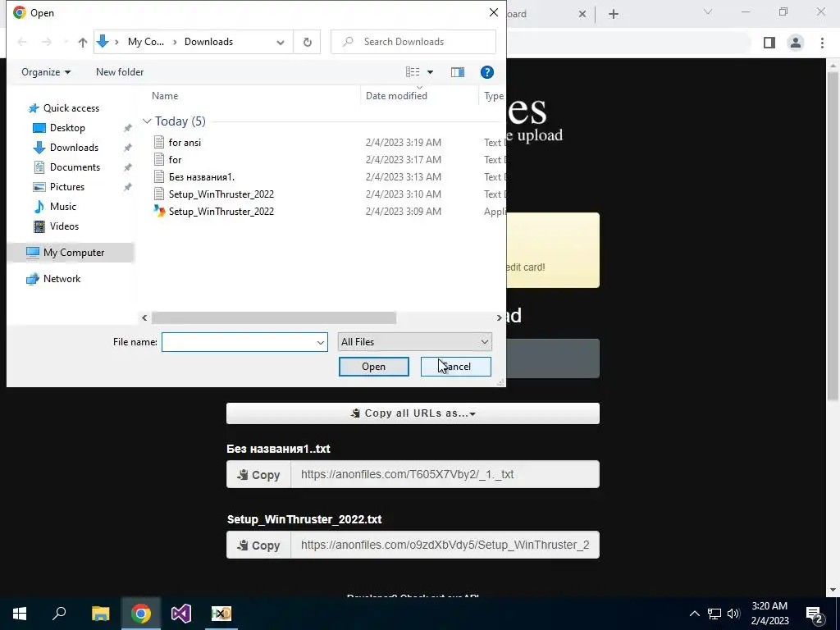This screenshot has width=840, height=630.
Task: Click the Search Downloads box
Action: point(413,42)
